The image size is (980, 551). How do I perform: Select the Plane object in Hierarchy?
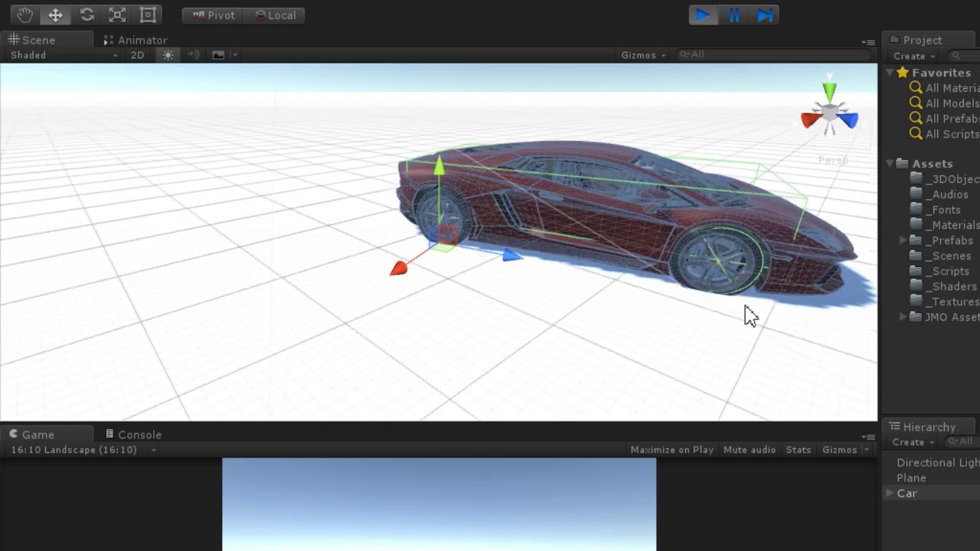[x=911, y=478]
